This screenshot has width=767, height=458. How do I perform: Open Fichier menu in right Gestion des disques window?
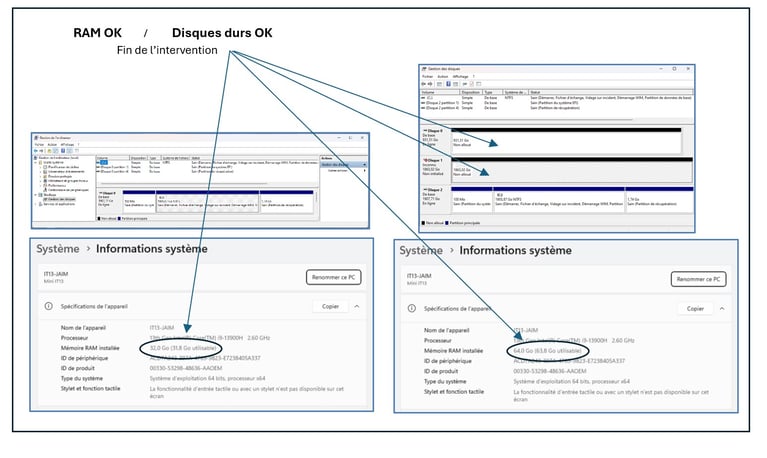(x=428, y=76)
